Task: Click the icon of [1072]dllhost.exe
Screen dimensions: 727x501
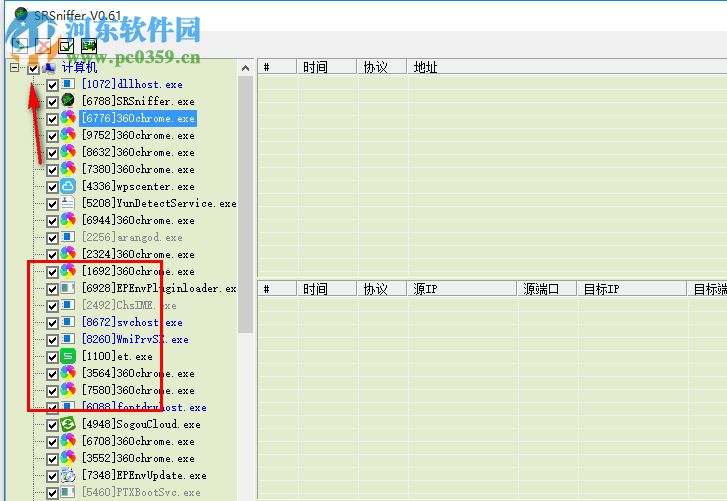Action: 68,84
